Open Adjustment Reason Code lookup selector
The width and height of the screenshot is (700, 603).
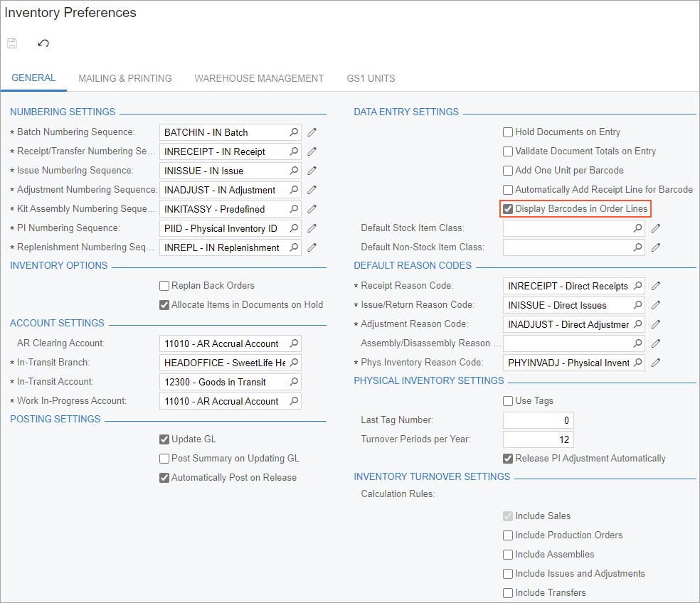click(x=637, y=324)
